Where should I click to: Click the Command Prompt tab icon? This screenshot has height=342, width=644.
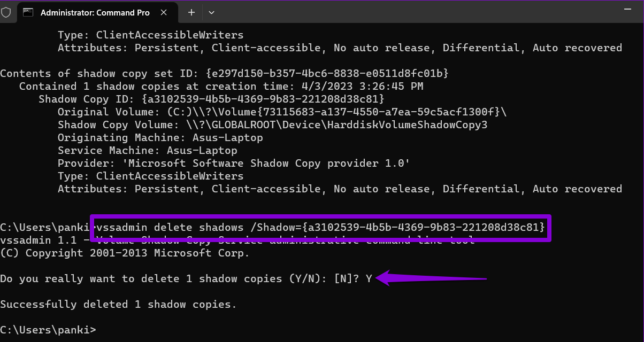pos(28,12)
